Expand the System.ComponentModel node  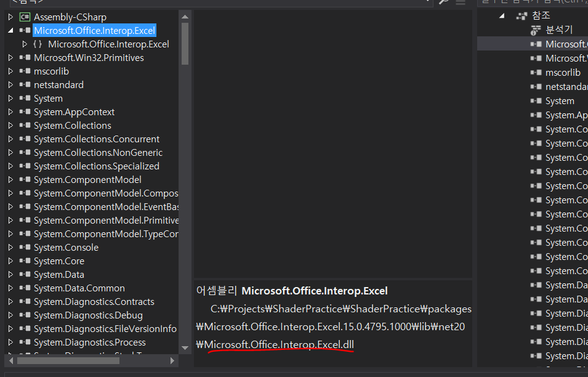[x=10, y=179]
